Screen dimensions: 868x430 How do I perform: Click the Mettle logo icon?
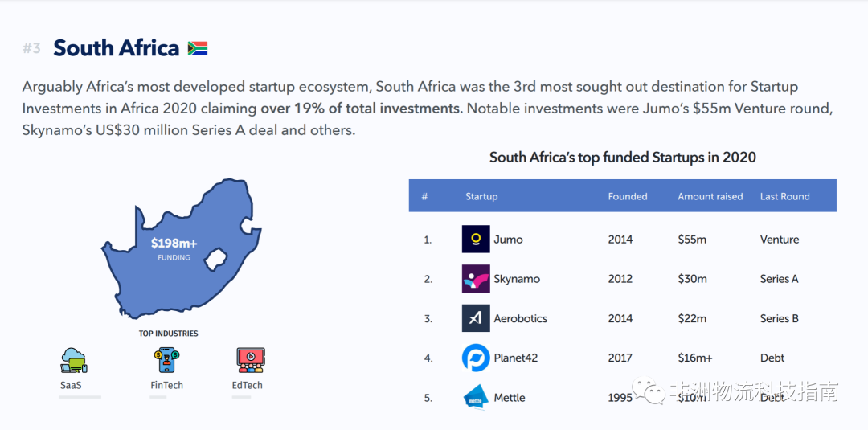[476, 398]
